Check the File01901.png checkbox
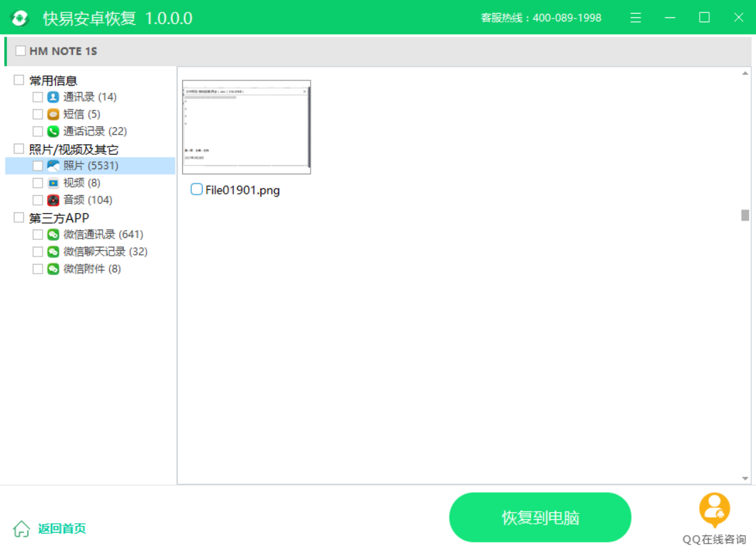This screenshot has width=756, height=550. pos(197,190)
